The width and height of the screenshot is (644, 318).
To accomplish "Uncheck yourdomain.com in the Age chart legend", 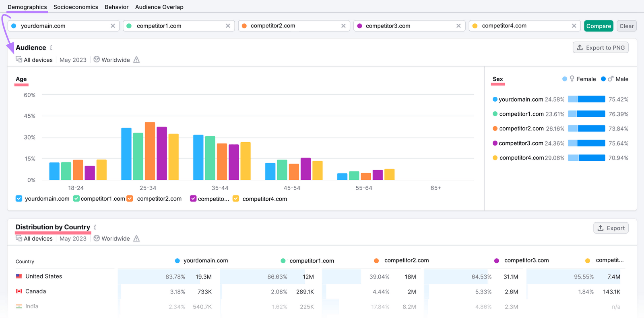I will coord(19,199).
